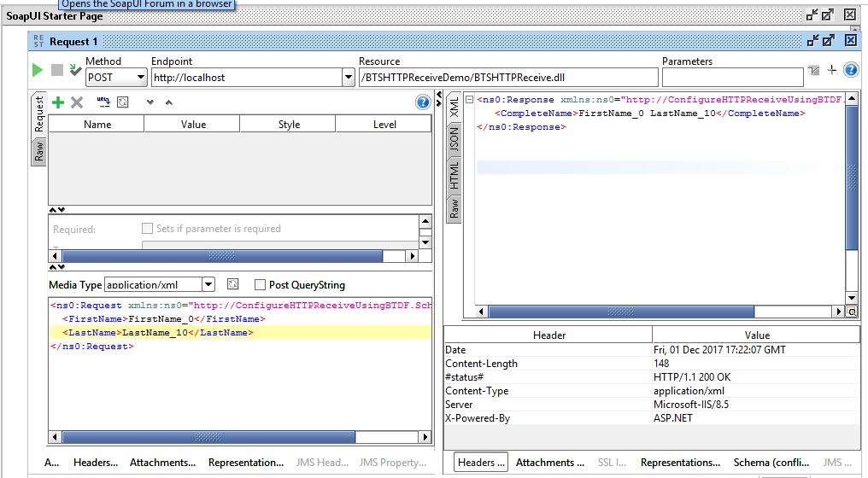Click into the Resource path field
The width and height of the screenshot is (868, 478).
tap(508, 78)
